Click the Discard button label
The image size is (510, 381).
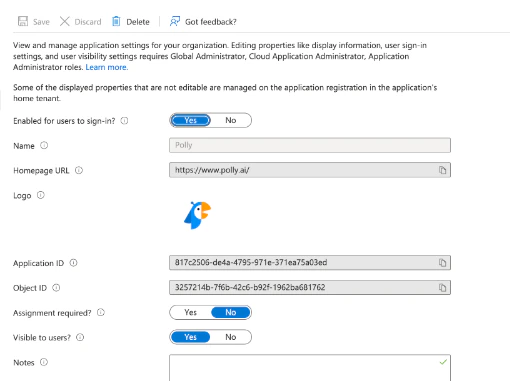click(x=88, y=22)
